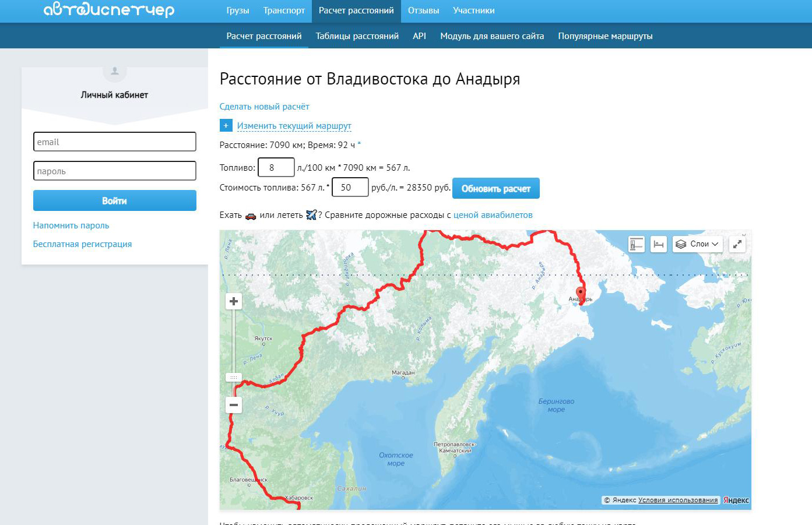This screenshot has height=525, width=812.
Task: Click the Войти login button
Action: pos(115,200)
